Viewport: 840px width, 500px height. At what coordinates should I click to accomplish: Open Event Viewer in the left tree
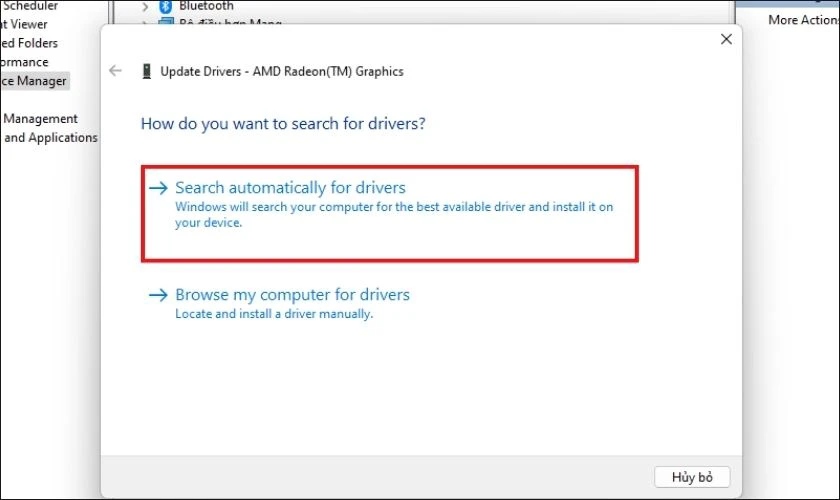click(24, 24)
